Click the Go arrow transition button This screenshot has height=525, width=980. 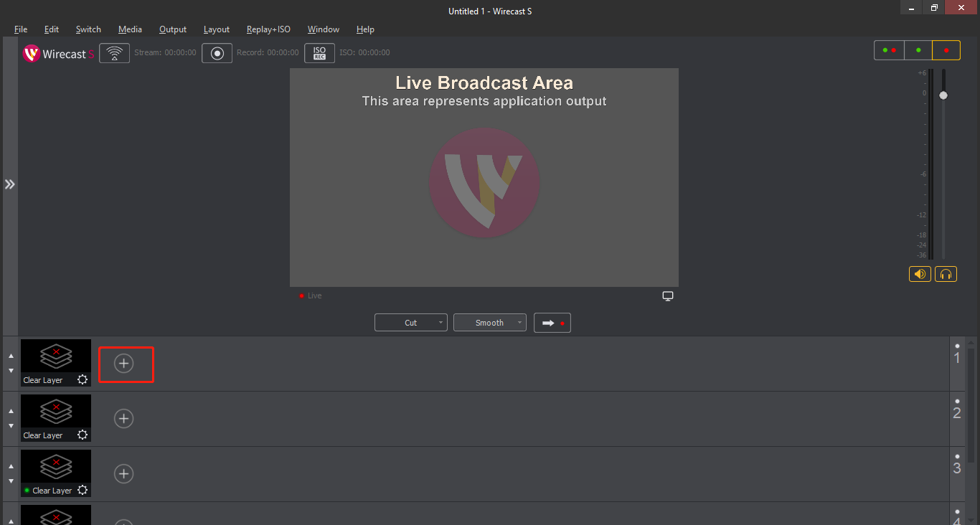tap(552, 323)
